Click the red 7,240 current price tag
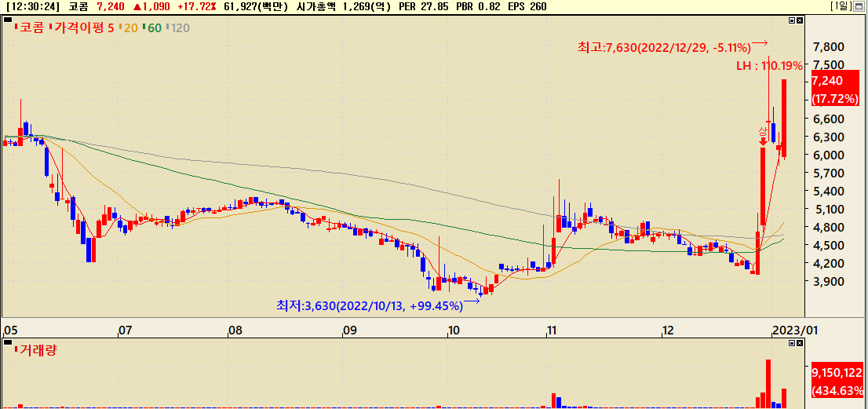The height and width of the screenshot is (409, 868). (835, 89)
